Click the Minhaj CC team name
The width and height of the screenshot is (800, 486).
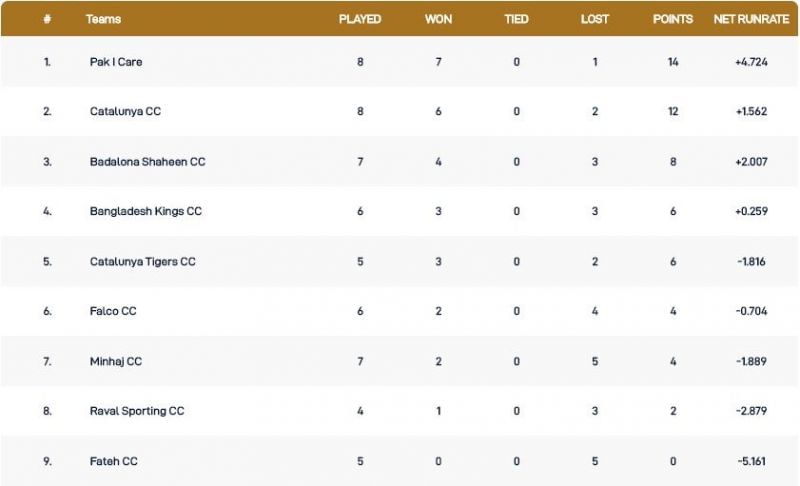[116, 362]
